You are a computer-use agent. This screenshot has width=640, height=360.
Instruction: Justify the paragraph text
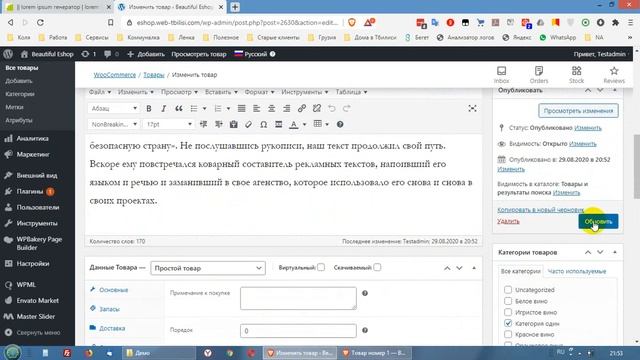click(241, 108)
